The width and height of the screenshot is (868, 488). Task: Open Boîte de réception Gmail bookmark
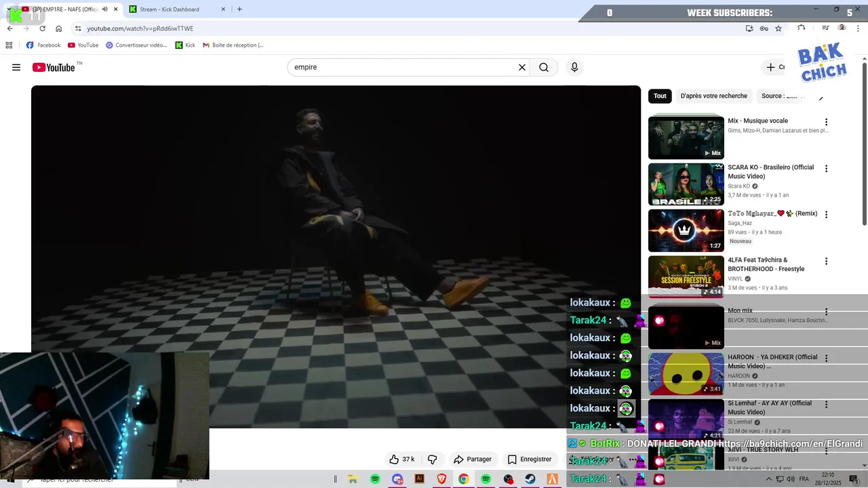pyautogui.click(x=233, y=45)
